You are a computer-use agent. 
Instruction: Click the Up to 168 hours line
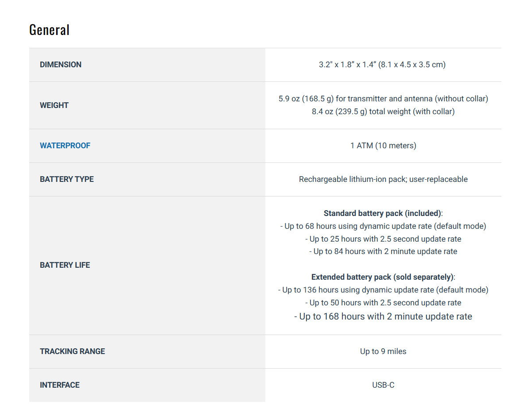point(383,316)
